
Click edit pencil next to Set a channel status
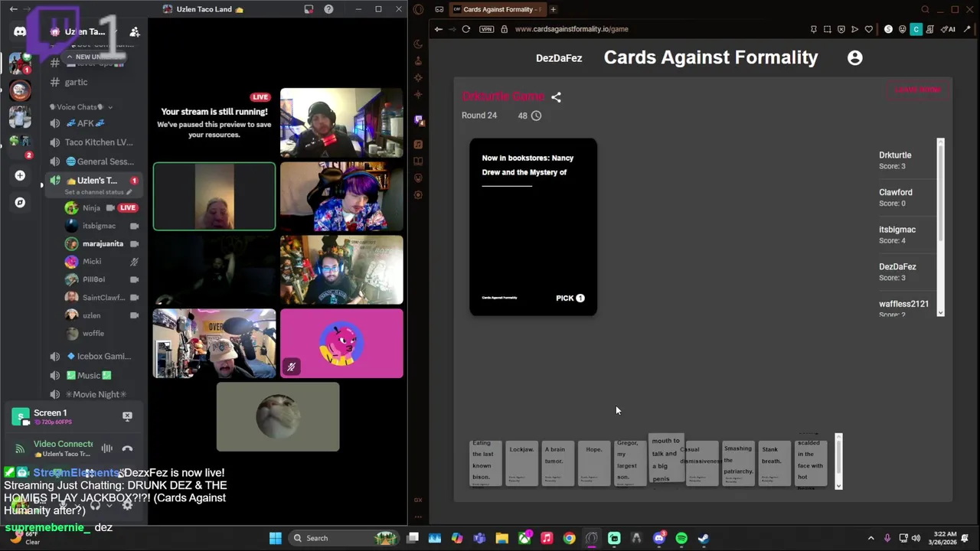(129, 192)
